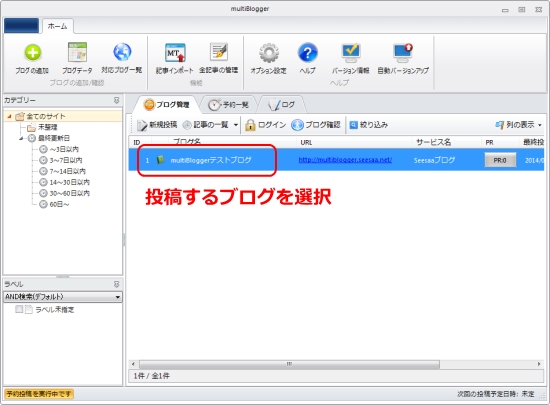Click the 新規投稿 toolbar button
Screen dimensions: 550x405
click(x=157, y=125)
